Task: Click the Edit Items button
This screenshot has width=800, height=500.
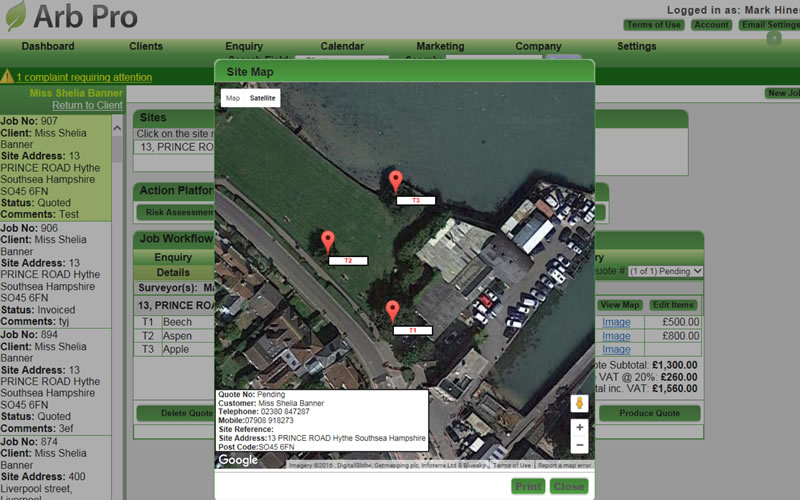Action: 673,305
